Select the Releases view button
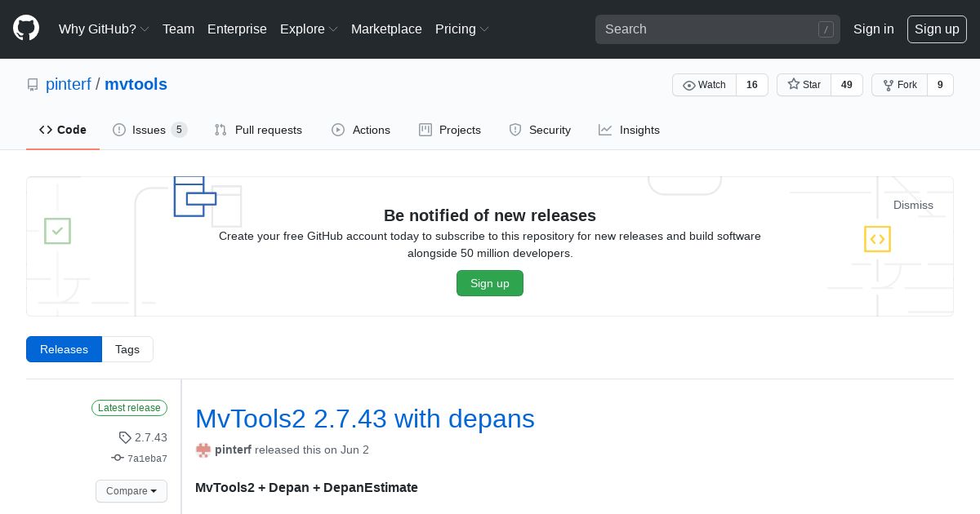980x514 pixels. (64, 349)
